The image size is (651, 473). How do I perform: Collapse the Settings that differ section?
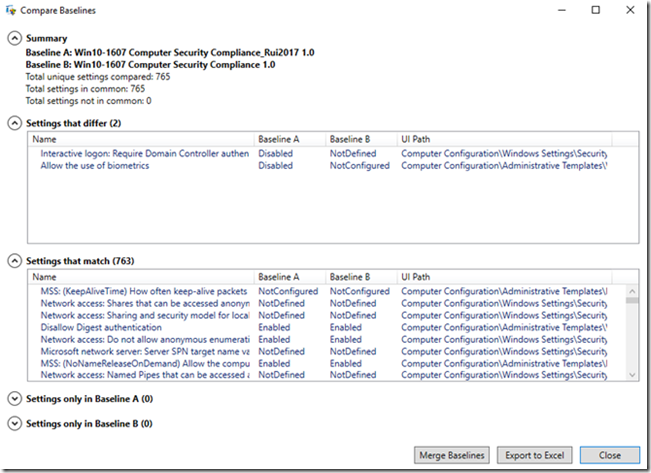(15, 123)
